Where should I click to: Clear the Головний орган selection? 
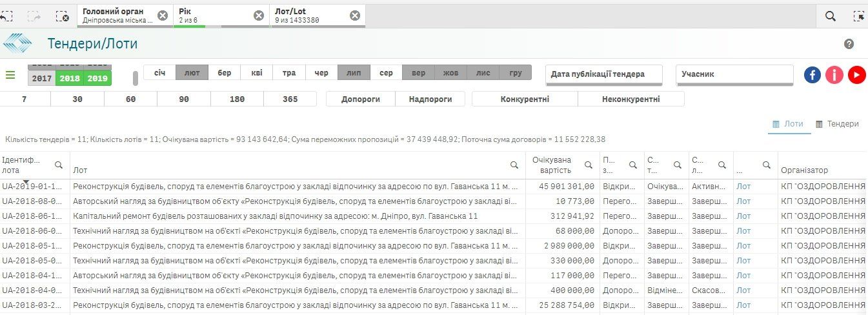pyautogui.click(x=163, y=15)
